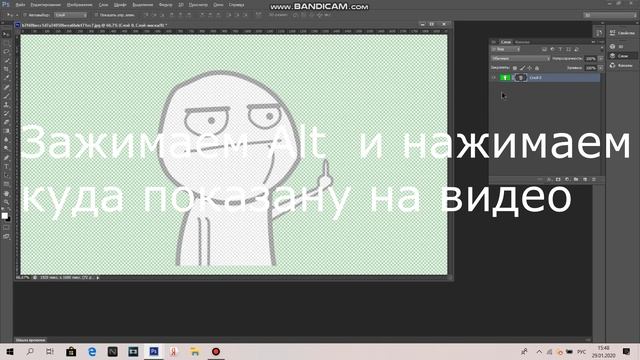Click Photoshop taskbar icon
Screen dimensions: 640x360
[154, 351]
